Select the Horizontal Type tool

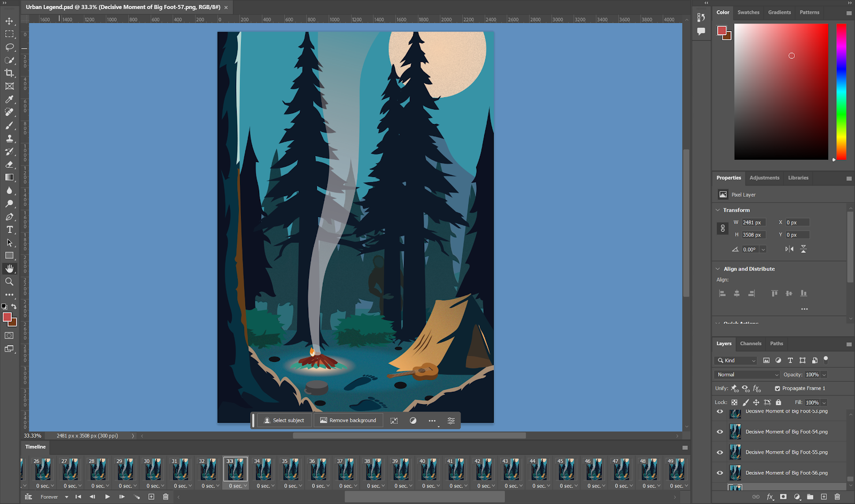pyautogui.click(x=9, y=229)
